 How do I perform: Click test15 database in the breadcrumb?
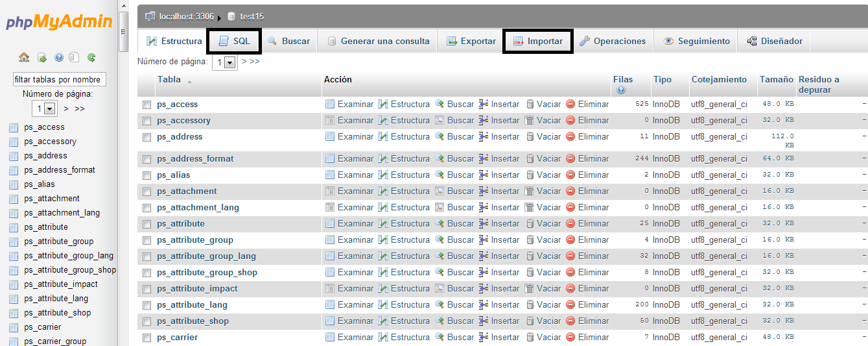pos(252,16)
